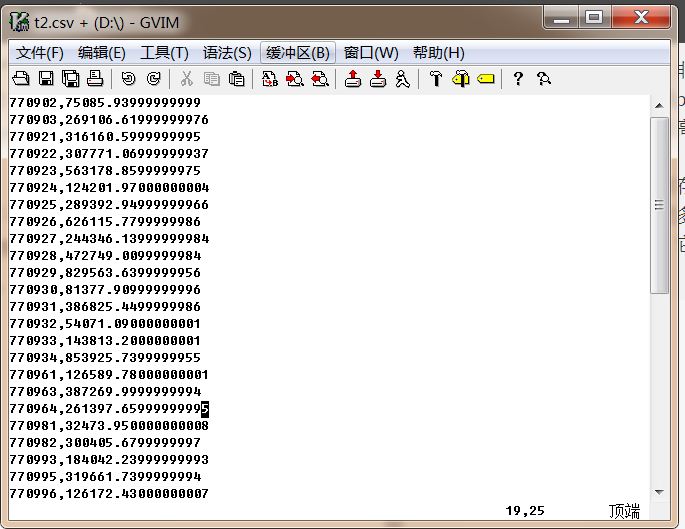The height and width of the screenshot is (529, 685).
Task: Build tags file icon
Action: tap(460, 79)
